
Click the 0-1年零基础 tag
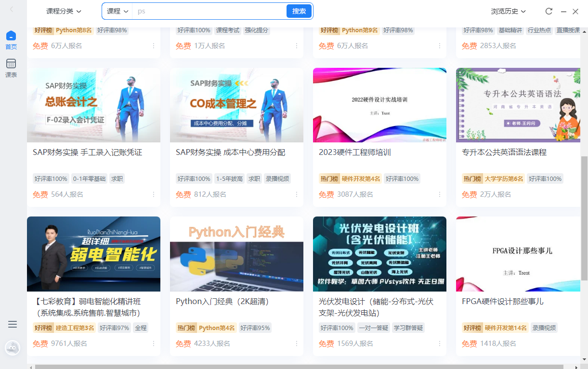coord(89,179)
